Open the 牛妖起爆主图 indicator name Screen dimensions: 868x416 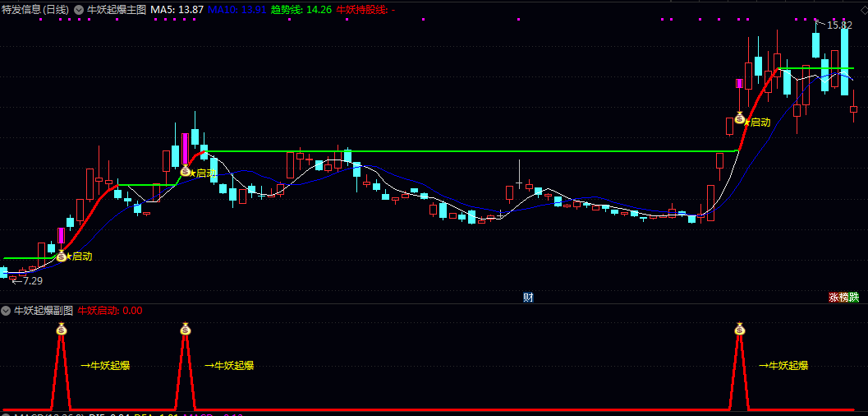116,9
